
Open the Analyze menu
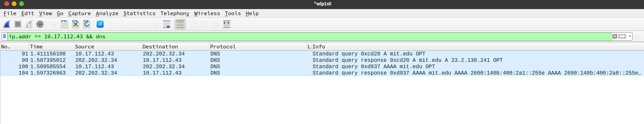(107, 13)
